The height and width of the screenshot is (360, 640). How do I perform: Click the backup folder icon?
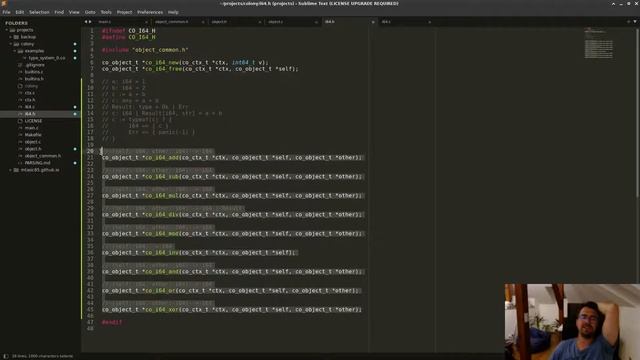coord(16,37)
